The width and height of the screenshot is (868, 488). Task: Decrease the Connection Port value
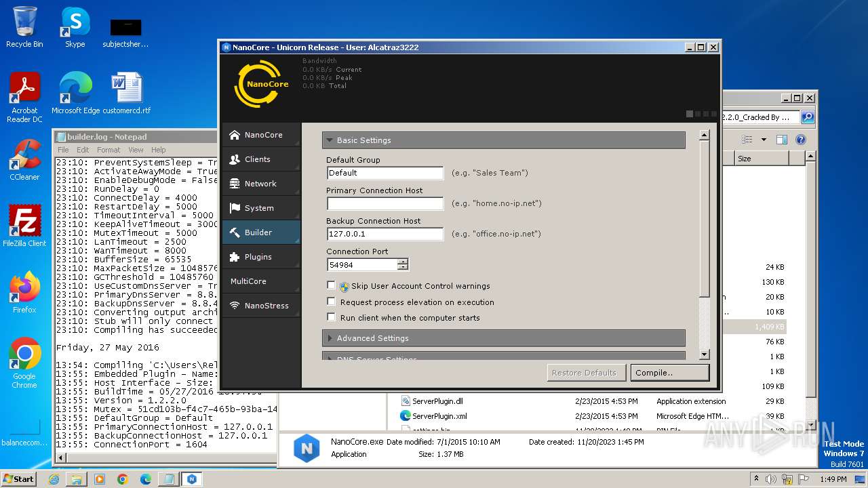[403, 267]
